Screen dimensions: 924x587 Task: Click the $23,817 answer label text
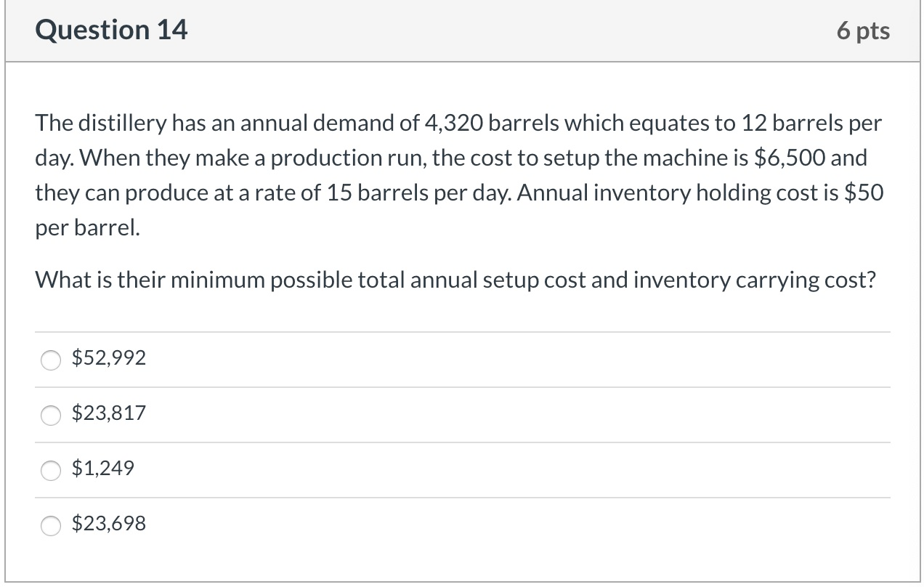pos(109,413)
